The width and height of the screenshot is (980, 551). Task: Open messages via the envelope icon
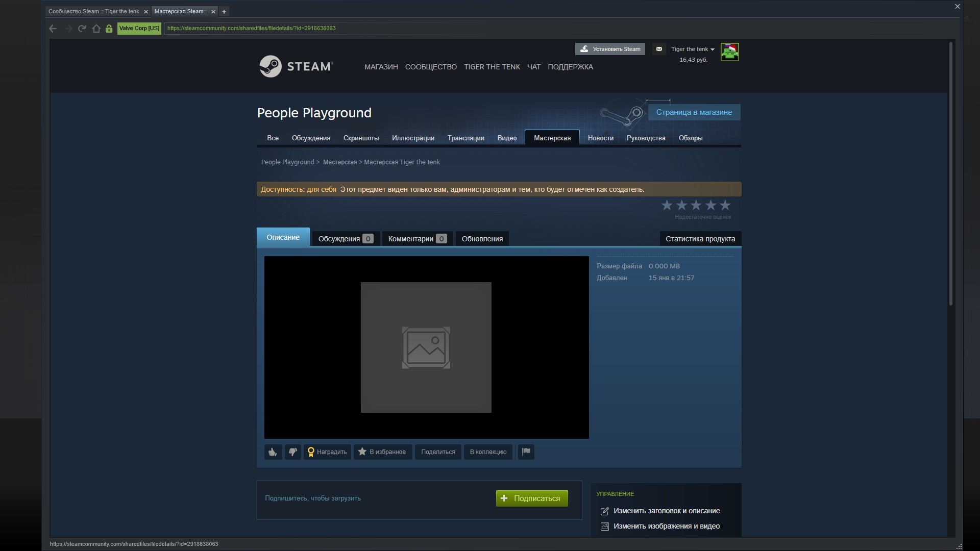(x=658, y=49)
